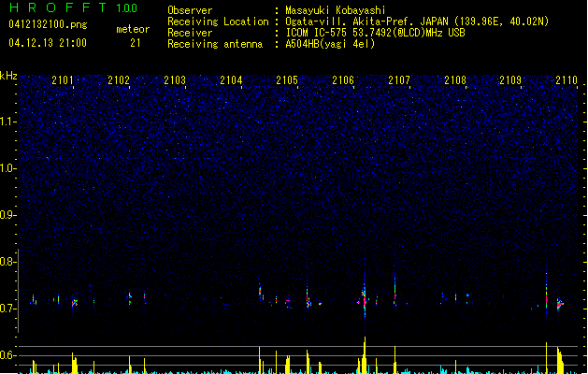Click the A504HB(yagi 4el) antenna text
The width and height of the screenshot is (588, 374).
(330, 44)
